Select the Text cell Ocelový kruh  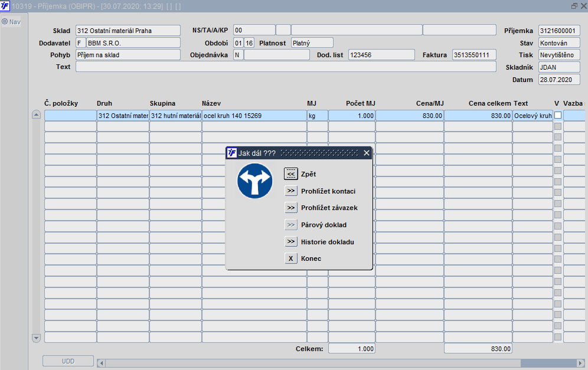click(533, 116)
